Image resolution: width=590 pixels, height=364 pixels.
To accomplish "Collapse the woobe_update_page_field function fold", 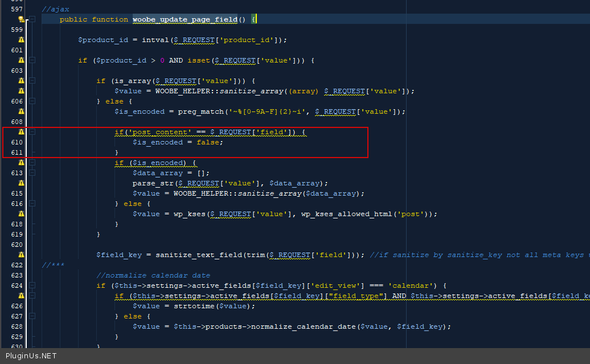I will [32, 19].
